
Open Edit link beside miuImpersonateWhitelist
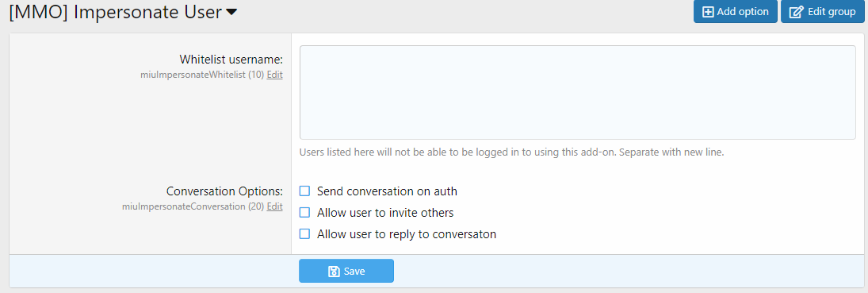click(274, 75)
